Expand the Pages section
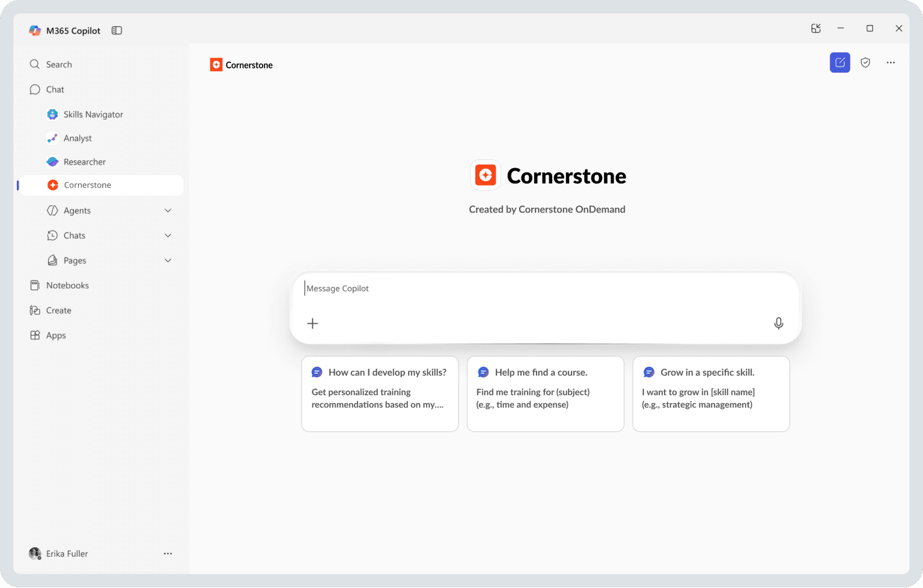 click(x=168, y=260)
